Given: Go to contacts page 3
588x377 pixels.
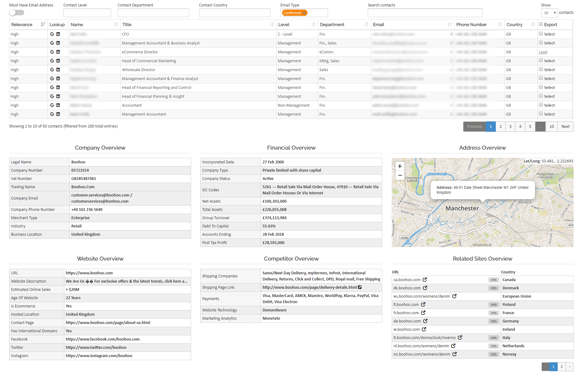Looking at the screenshot, I should click(511, 127).
